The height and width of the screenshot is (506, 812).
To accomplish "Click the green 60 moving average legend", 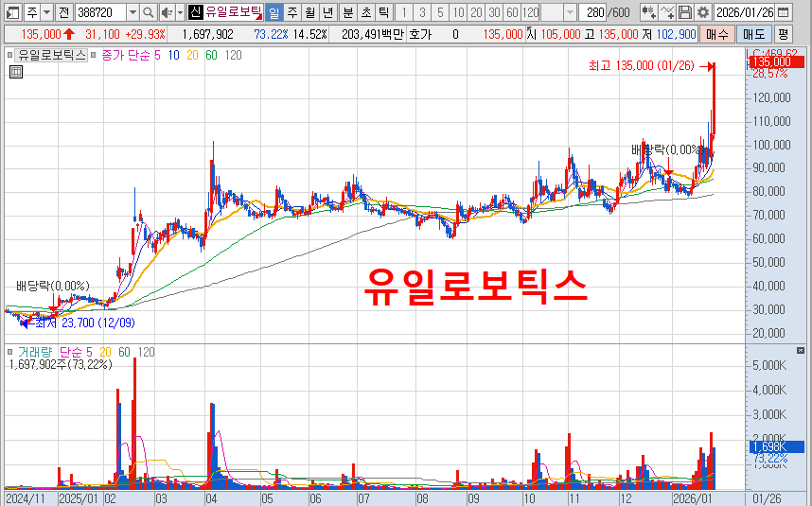I will point(211,56).
